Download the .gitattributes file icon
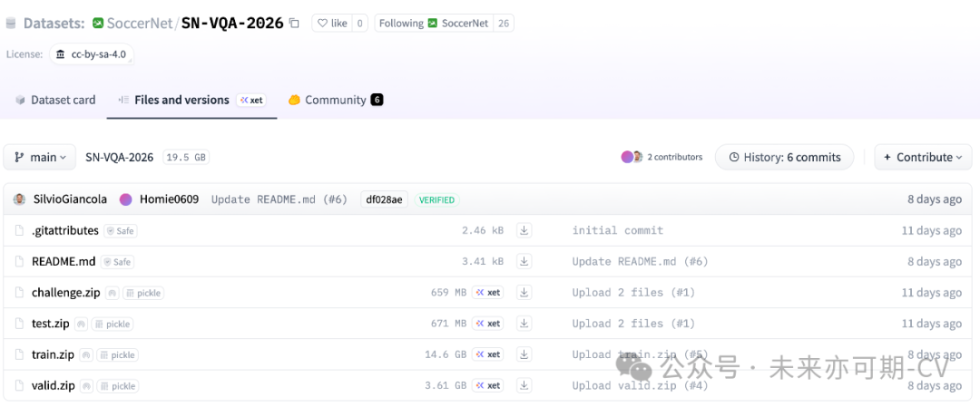This screenshot has width=980, height=407. coord(524,230)
